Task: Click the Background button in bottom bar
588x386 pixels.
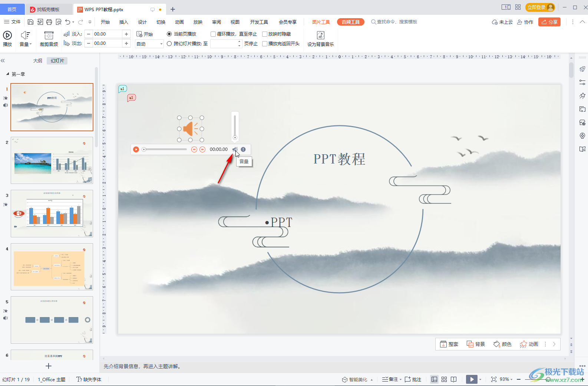Action: tap(476, 344)
